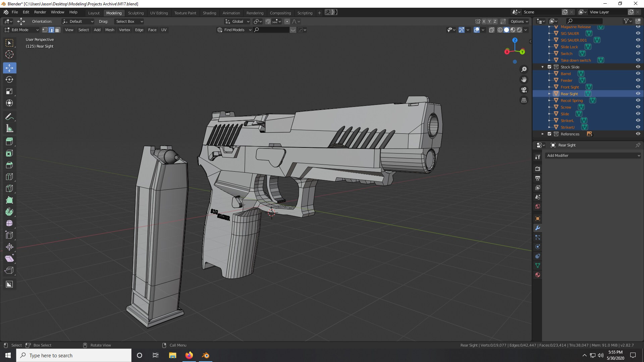
Task: Select the Edge Slide tool
Action: 9,235
